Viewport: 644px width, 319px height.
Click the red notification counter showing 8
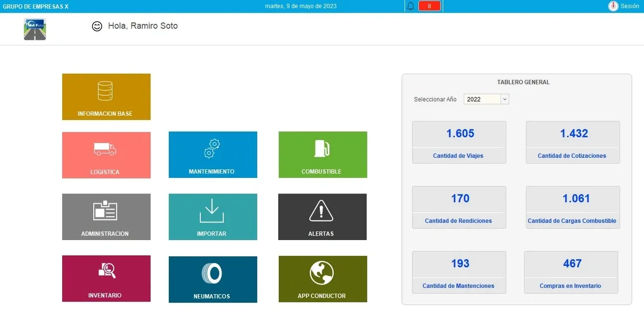point(429,6)
